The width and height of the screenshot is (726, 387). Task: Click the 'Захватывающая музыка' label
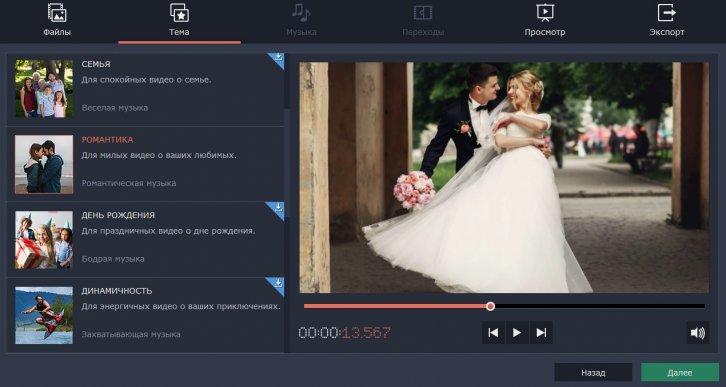coord(131,334)
